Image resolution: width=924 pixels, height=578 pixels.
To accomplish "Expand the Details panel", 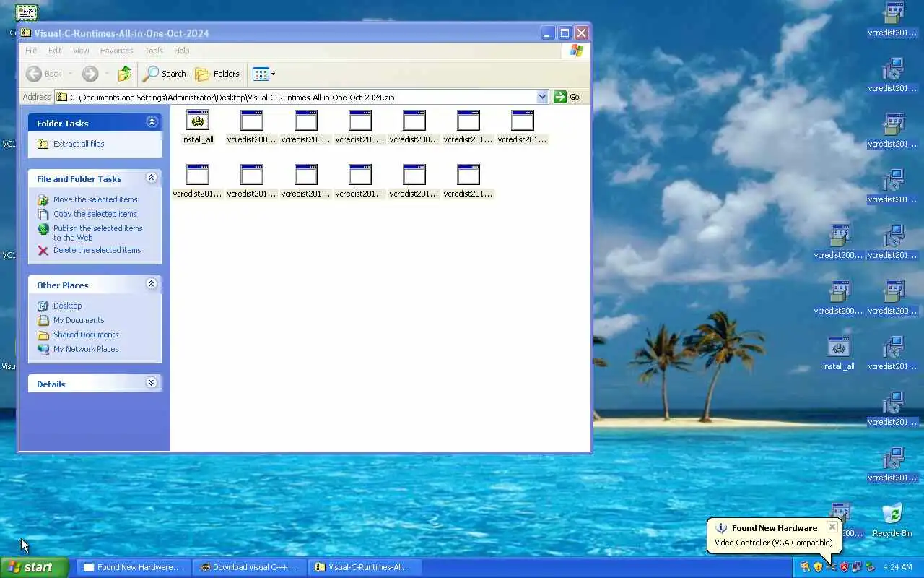I will [x=152, y=383].
